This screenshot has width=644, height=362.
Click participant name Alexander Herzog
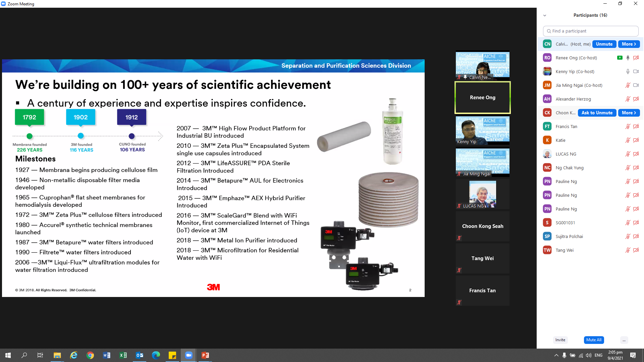click(x=573, y=99)
